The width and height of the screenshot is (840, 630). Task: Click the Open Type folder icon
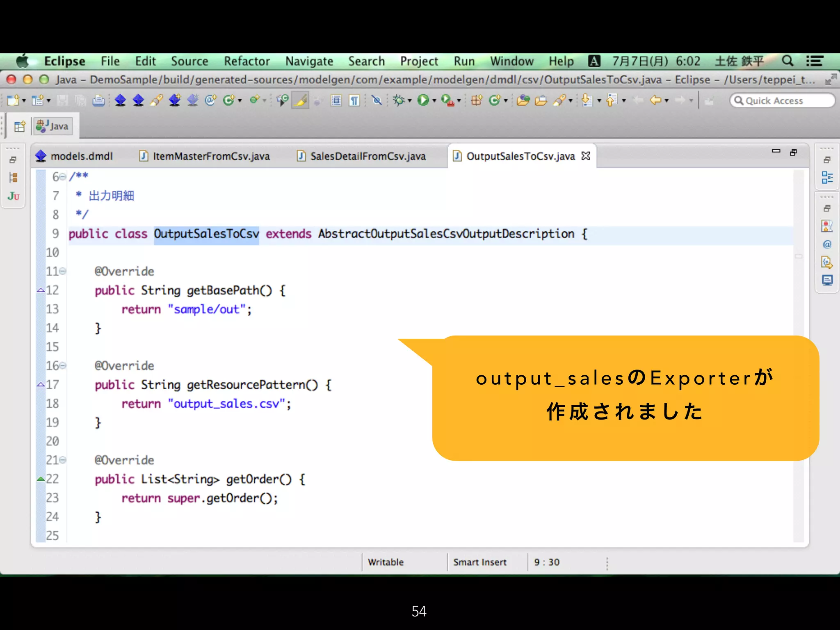(x=523, y=100)
